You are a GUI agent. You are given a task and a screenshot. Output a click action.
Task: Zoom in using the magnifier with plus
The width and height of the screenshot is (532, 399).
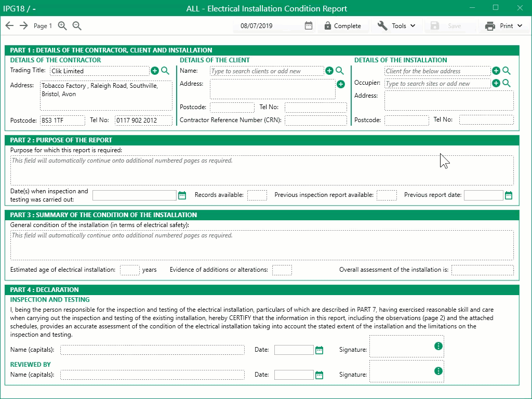tap(62, 25)
